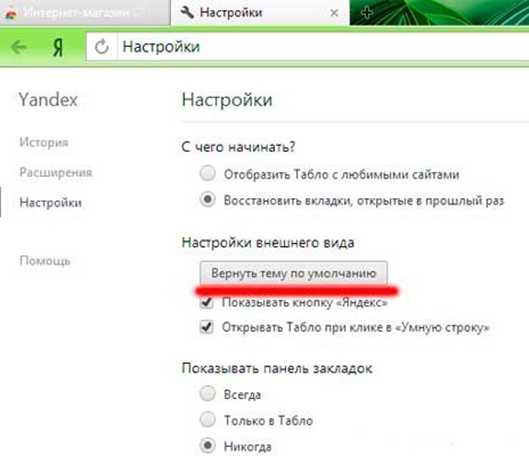Go back with the green arrow

click(19, 47)
